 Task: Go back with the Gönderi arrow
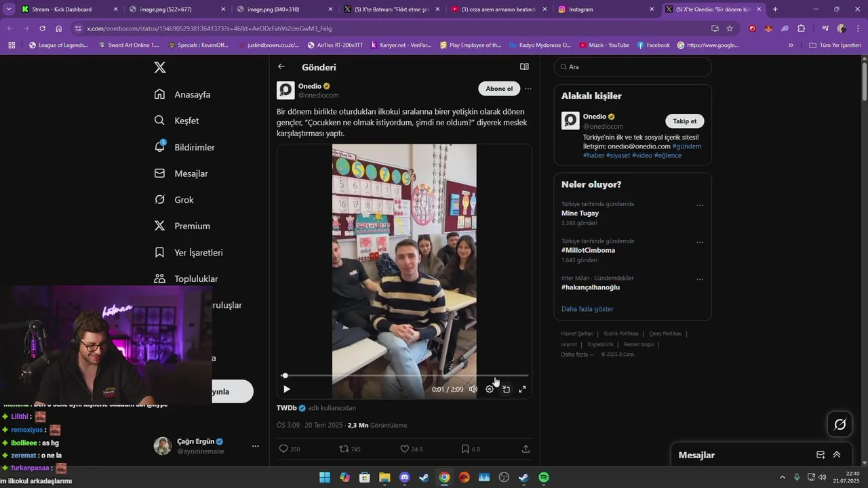(x=281, y=67)
